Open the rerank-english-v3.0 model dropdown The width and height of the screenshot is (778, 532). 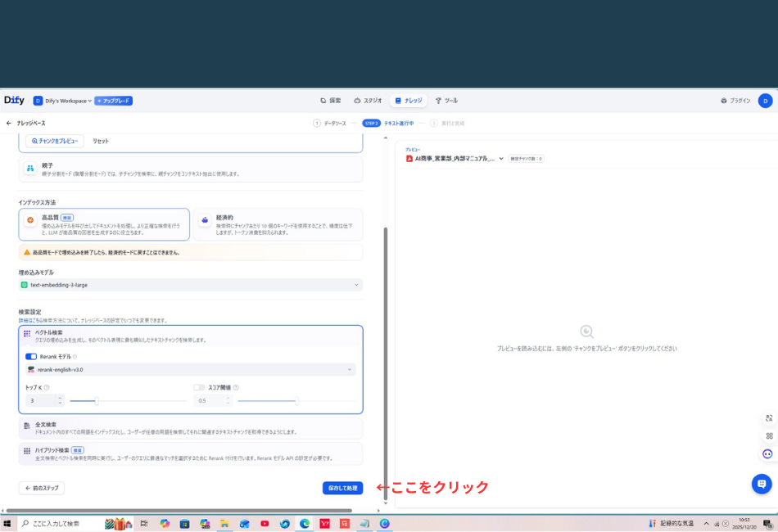point(190,370)
